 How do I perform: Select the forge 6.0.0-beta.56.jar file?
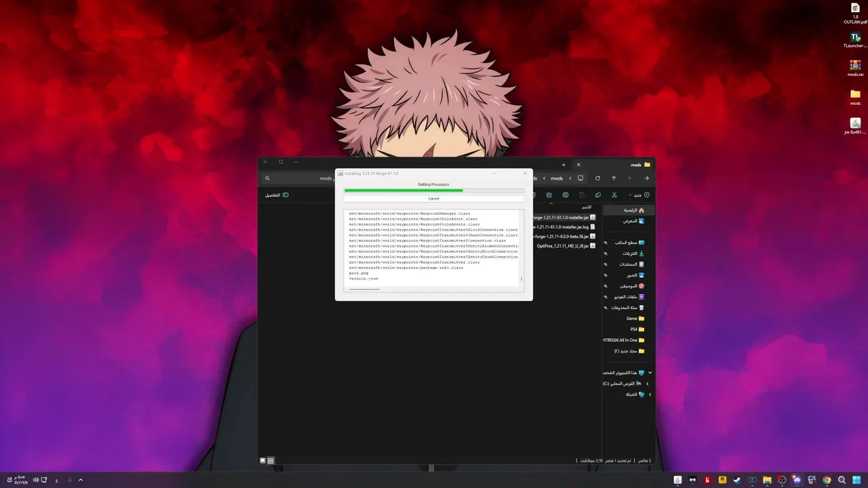[x=564, y=237]
